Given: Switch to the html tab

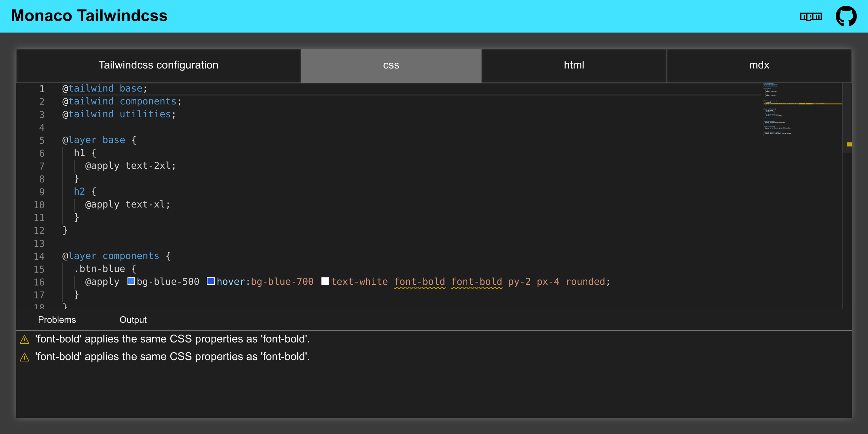Looking at the screenshot, I should 574,65.
